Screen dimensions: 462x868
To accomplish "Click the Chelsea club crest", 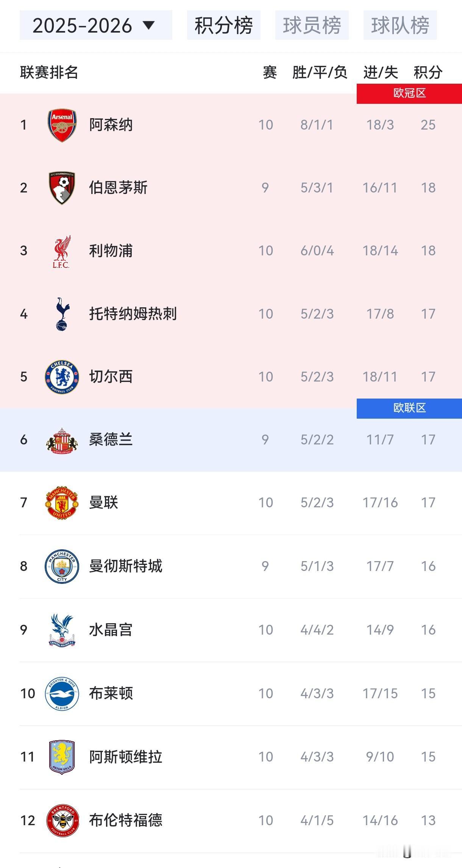I will (x=62, y=377).
